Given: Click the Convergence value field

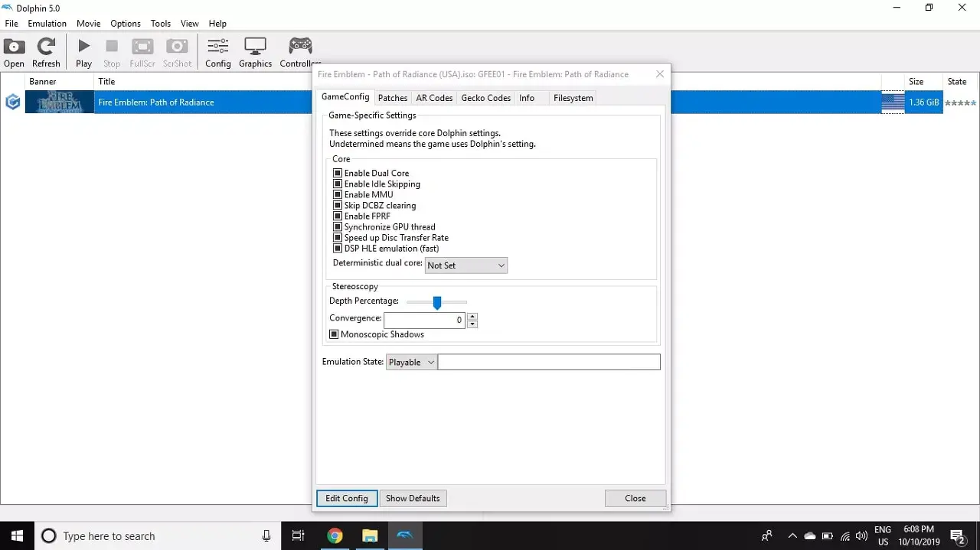Looking at the screenshot, I should (x=425, y=320).
